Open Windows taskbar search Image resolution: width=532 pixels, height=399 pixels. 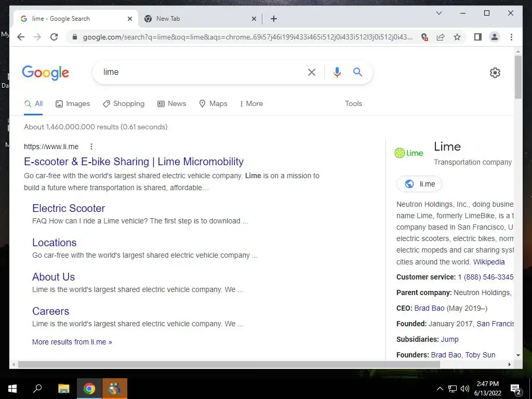[x=37, y=389]
